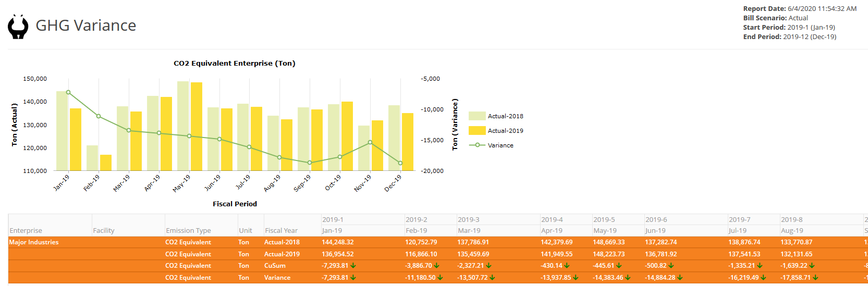Click the Variance point above Jan-19

68,93
